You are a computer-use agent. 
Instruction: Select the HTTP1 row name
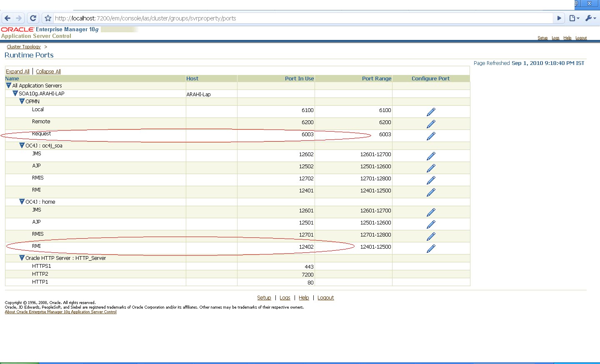[x=40, y=282]
